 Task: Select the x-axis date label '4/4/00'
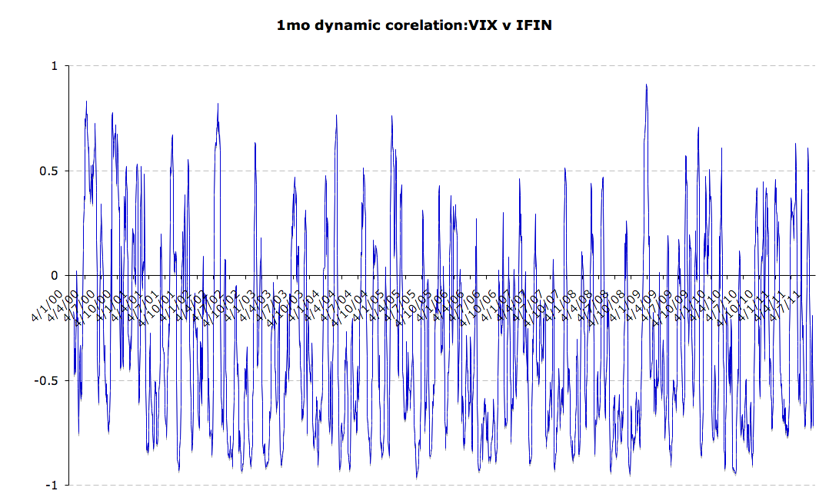point(63,305)
